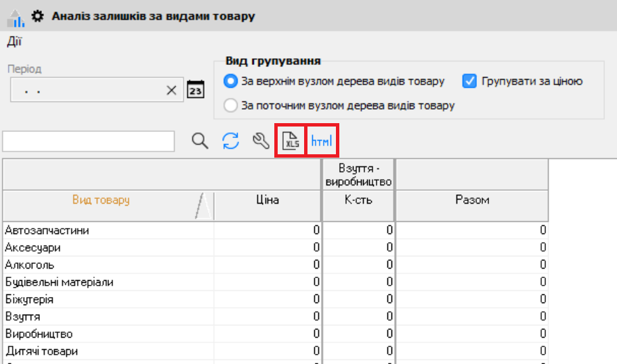Select the Виробництво row
The width and height of the screenshot is (617, 364).
[x=276, y=334]
